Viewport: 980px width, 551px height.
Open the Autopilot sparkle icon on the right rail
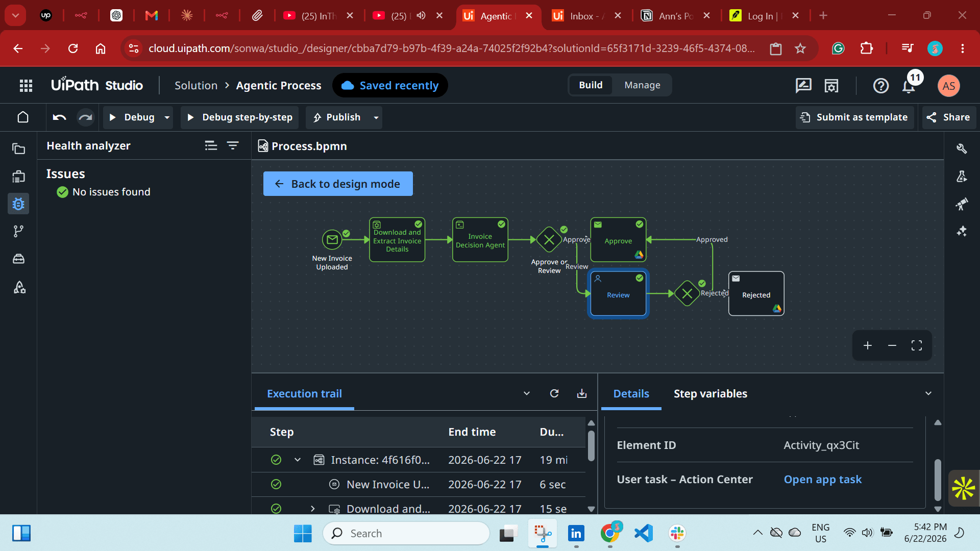click(962, 232)
